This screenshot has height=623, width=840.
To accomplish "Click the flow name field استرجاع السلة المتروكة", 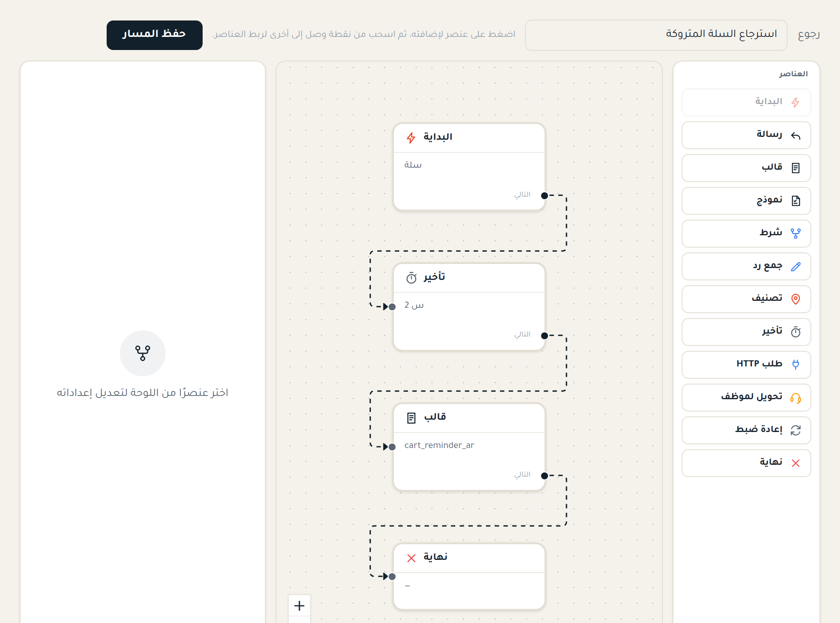I will tap(656, 35).
